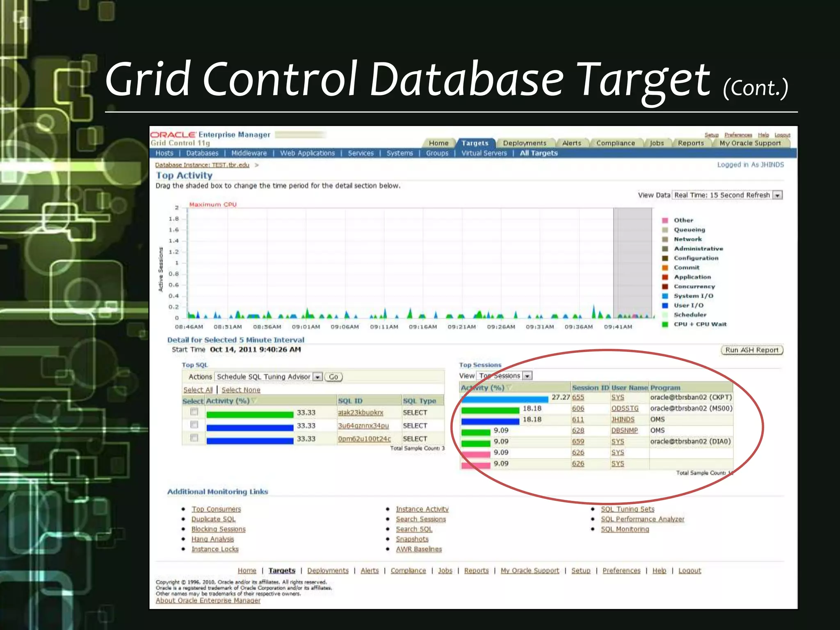Image resolution: width=840 pixels, height=630 pixels.
Task: Click the Concurrency legend swatch
Action: (665, 287)
